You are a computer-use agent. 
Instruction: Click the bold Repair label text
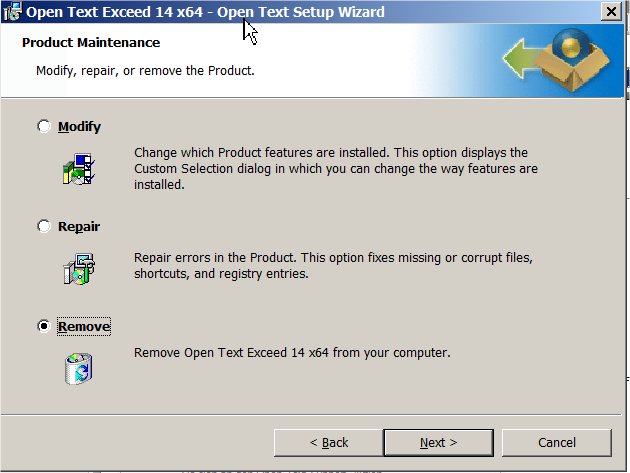click(x=79, y=227)
